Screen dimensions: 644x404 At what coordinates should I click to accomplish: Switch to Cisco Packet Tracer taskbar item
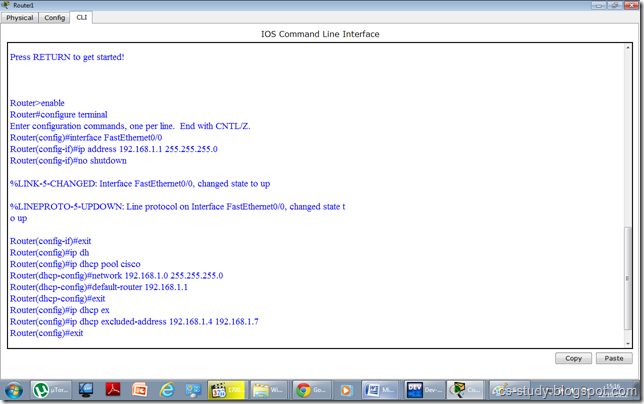click(x=465, y=390)
